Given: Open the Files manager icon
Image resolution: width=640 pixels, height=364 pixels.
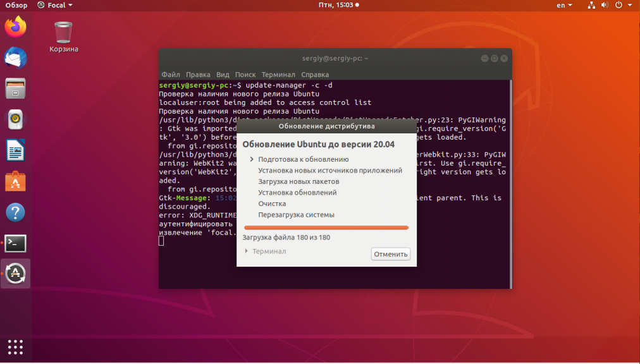Looking at the screenshot, I should [x=16, y=88].
